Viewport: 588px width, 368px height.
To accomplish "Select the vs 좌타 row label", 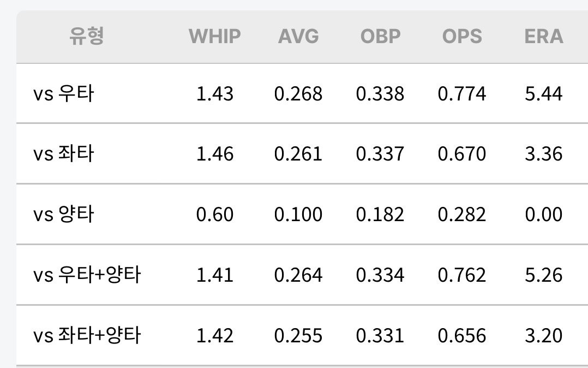I will click(63, 153).
